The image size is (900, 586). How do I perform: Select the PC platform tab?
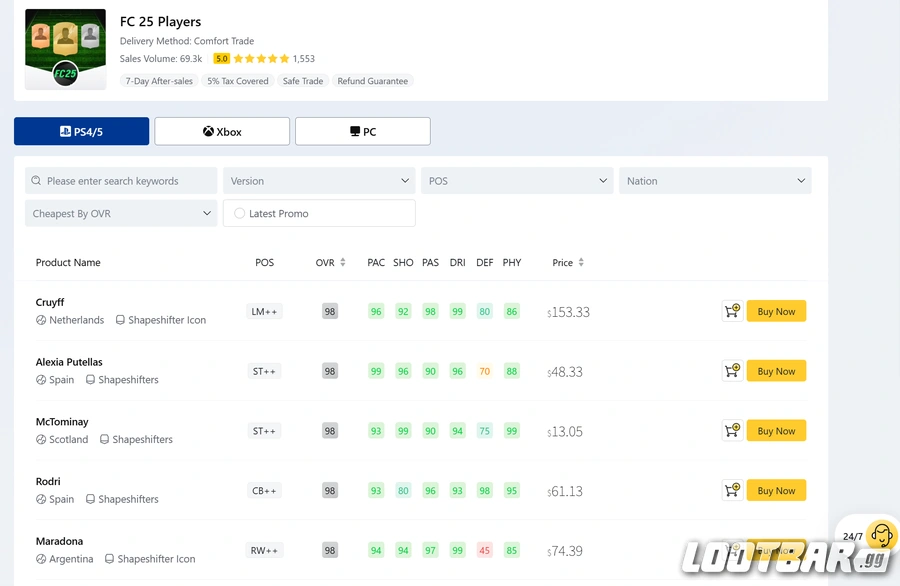pyautogui.click(x=363, y=132)
